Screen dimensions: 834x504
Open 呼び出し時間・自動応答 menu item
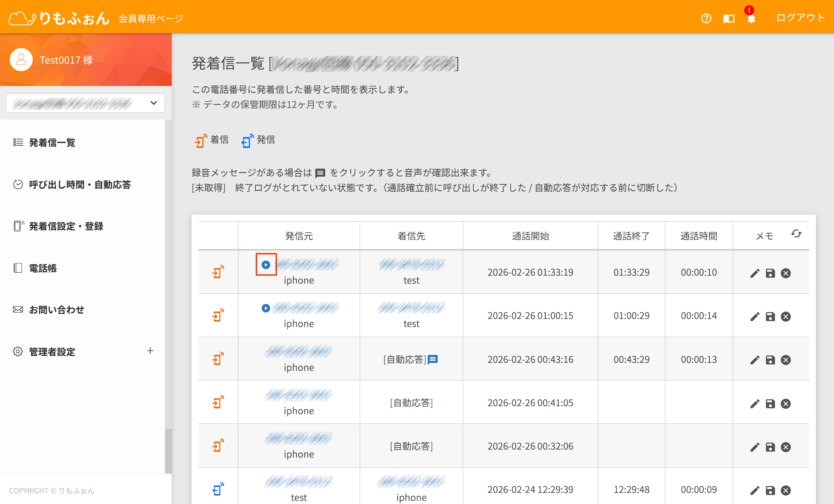coord(80,185)
